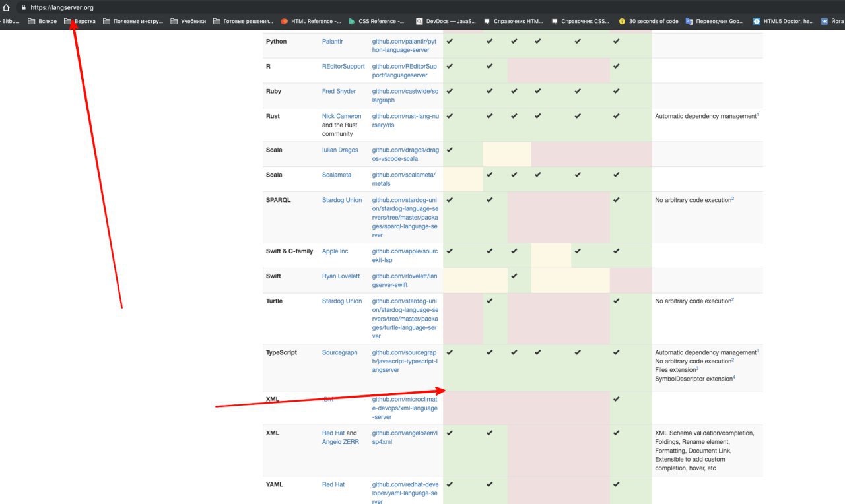
Task: Open the rust-lang-nursery rls repo link
Action: pyautogui.click(x=405, y=121)
